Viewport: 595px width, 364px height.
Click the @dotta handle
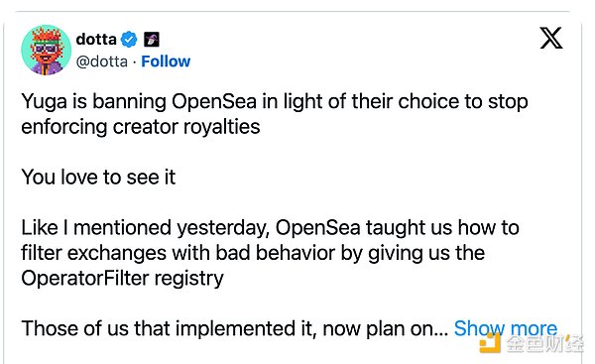tap(102, 61)
